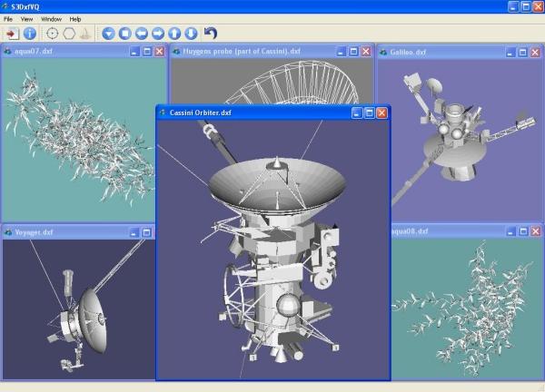The width and height of the screenshot is (545, 392).
Task: Close the Huygens probe window
Action: coord(366,52)
